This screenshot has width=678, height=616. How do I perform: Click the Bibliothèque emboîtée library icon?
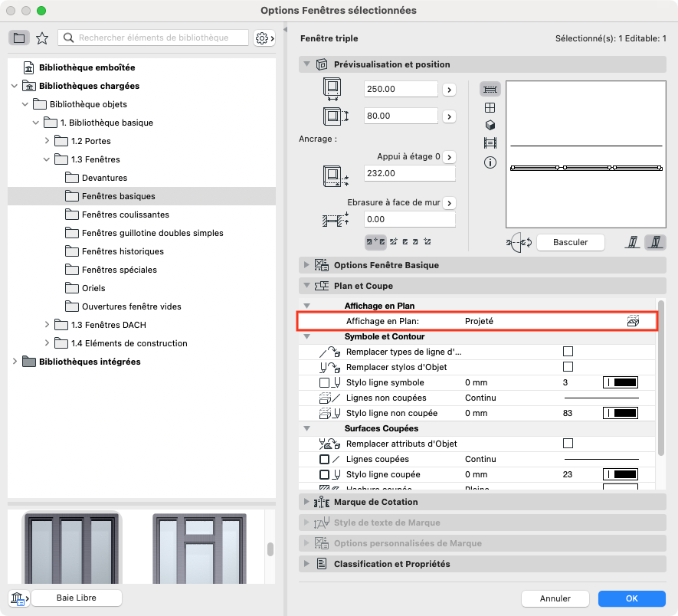pos(28,67)
